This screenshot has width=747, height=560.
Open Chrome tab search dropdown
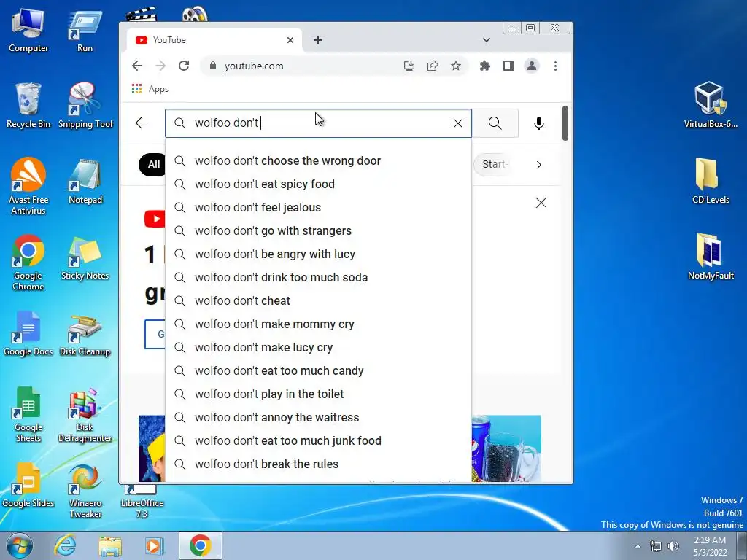[487, 40]
